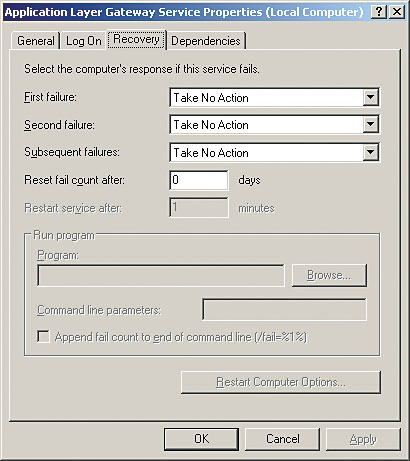The height and width of the screenshot is (461, 410).
Task: Click the Browse... button
Action: 329,275
